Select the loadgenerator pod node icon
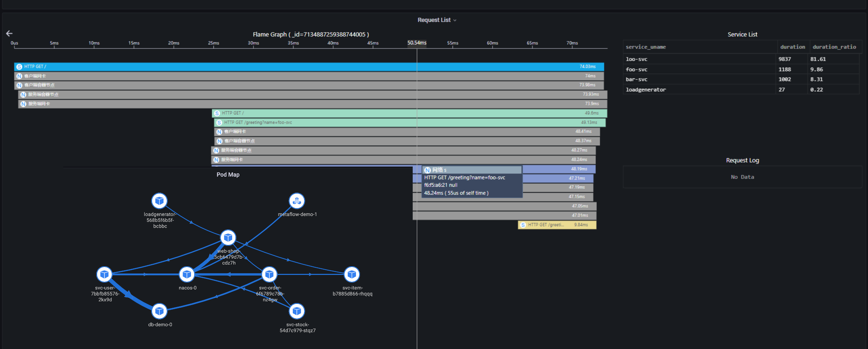The width and height of the screenshot is (868, 349). click(159, 201)
